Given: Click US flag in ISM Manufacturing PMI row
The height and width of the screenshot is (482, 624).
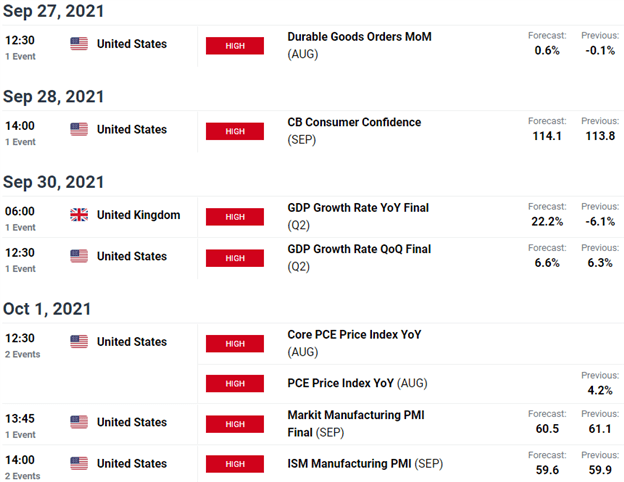Looking at the screenshot, I should [x=79, y=463].
